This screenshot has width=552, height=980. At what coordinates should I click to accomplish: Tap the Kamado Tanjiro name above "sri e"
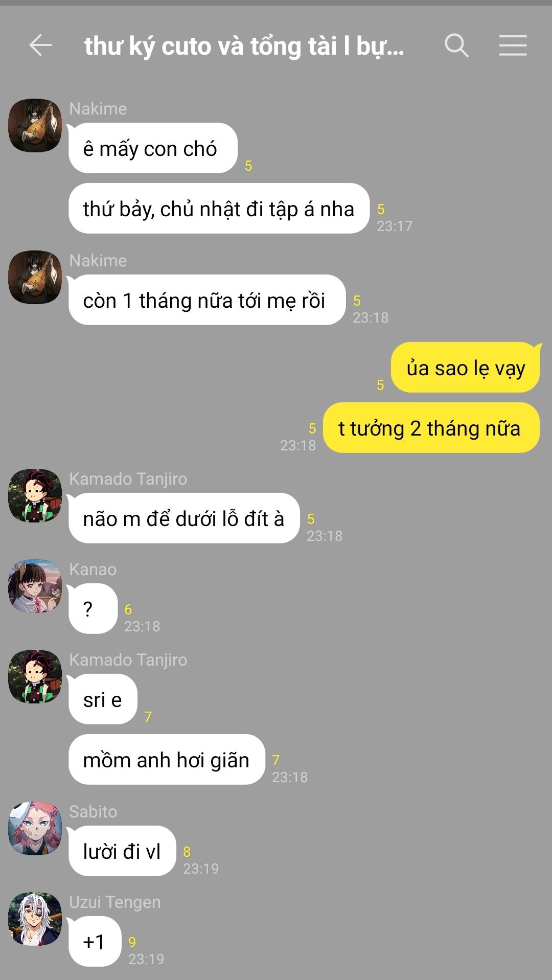pyautogui.click(x=128, y=659)
